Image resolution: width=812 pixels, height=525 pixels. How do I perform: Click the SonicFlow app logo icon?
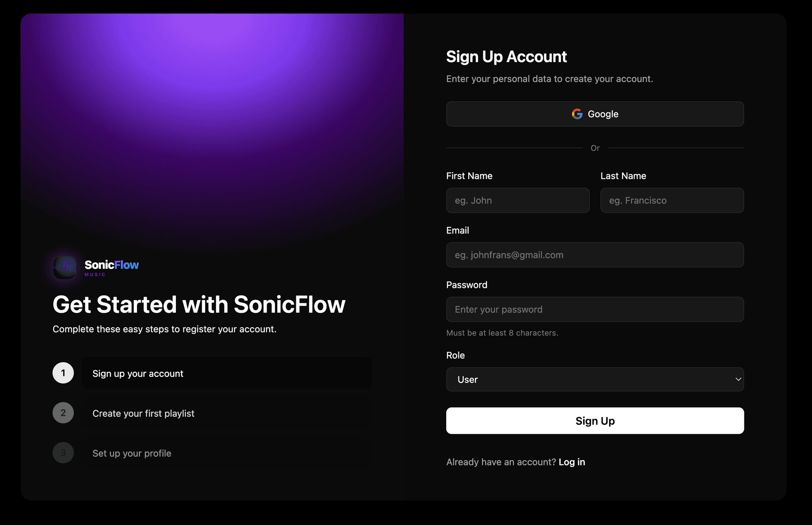click(65, 267)
